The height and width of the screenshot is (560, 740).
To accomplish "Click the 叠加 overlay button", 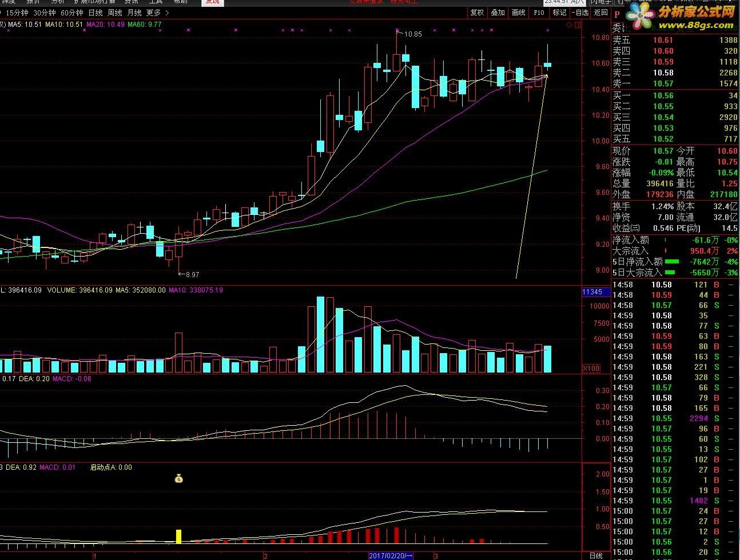I will click(498, 13).
